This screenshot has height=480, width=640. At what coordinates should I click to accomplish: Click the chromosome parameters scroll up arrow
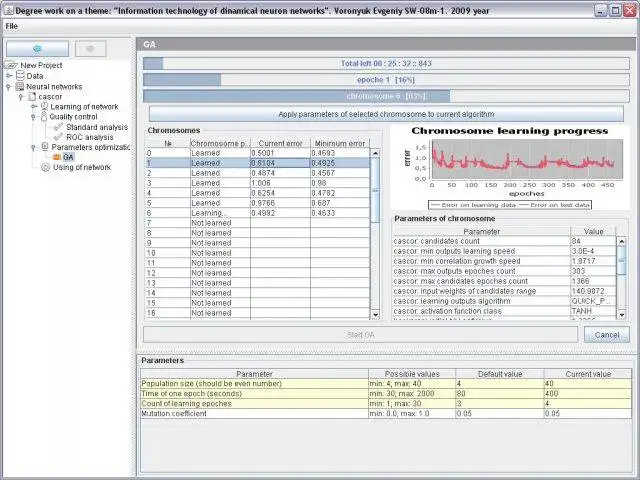[622, 241]
